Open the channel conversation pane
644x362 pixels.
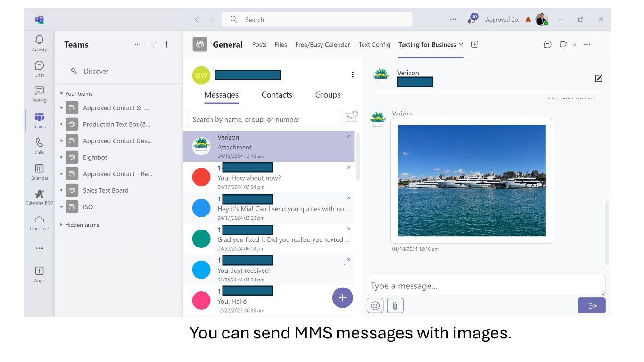(547, 44)
